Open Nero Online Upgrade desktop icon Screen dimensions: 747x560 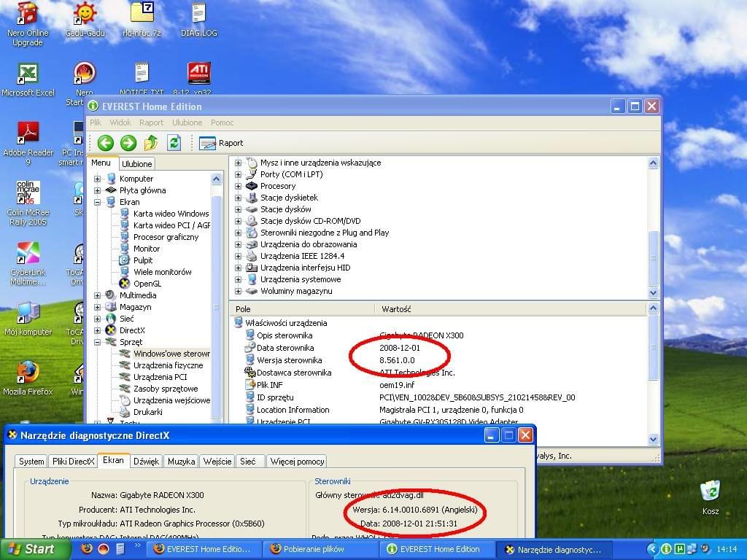point(28,24)
